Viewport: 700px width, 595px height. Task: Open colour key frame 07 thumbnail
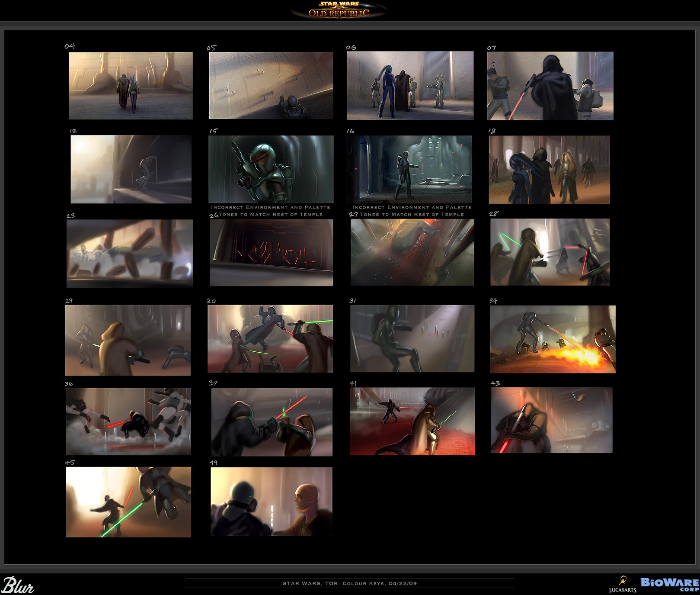pyautogui.click(x=550, y=86)
